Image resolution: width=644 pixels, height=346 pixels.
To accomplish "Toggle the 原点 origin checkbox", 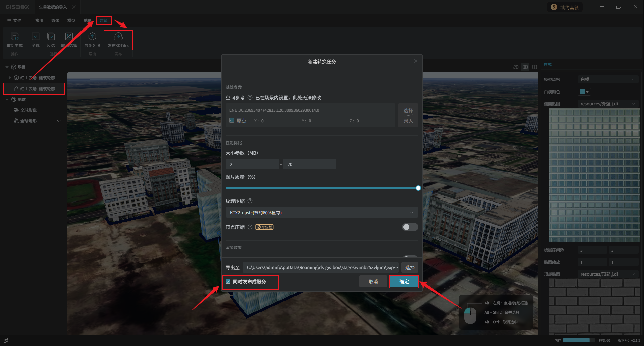I will (x=232, y=121).
